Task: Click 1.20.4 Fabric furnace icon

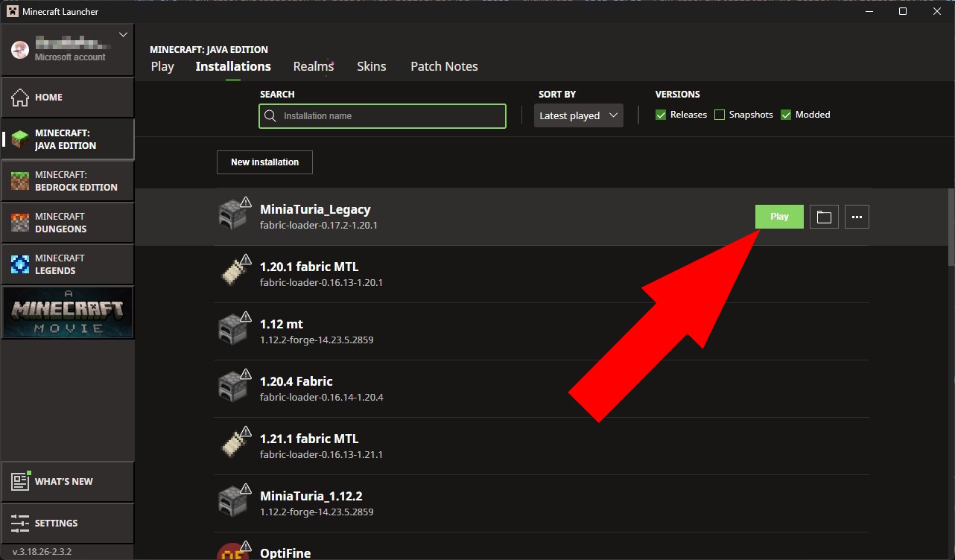Action: click(232, 387)
